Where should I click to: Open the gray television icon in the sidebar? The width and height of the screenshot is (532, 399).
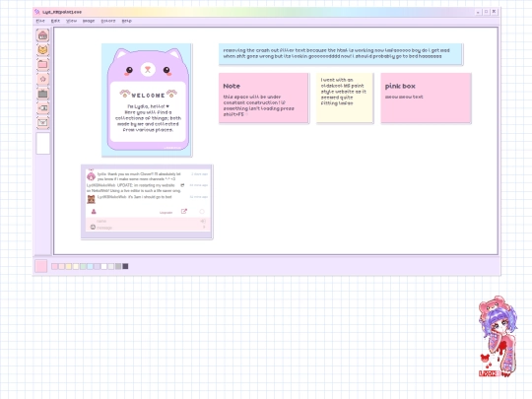[42, 94]
